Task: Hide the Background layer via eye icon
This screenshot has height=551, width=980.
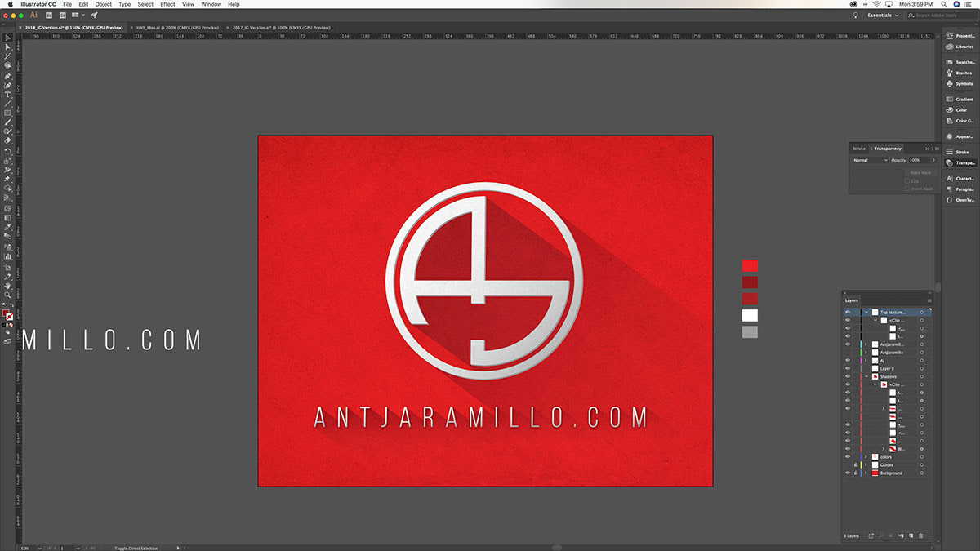Action: pos(847,473)
